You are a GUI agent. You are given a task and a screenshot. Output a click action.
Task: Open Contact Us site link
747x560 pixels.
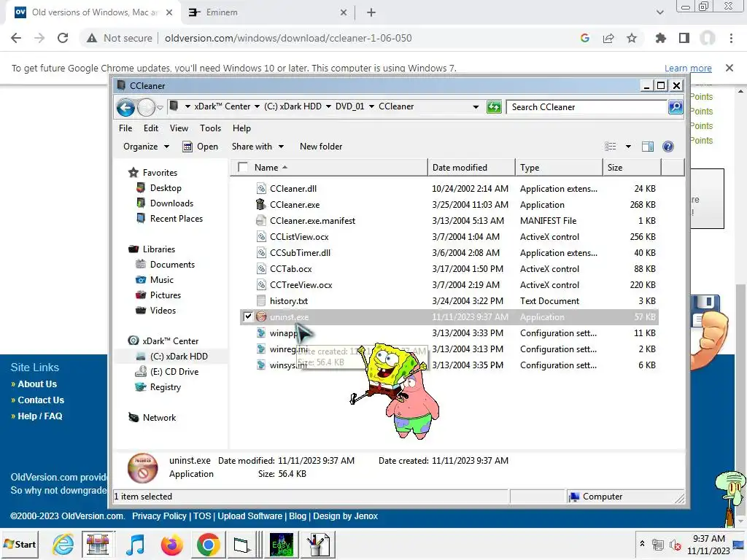coord(41,400)
